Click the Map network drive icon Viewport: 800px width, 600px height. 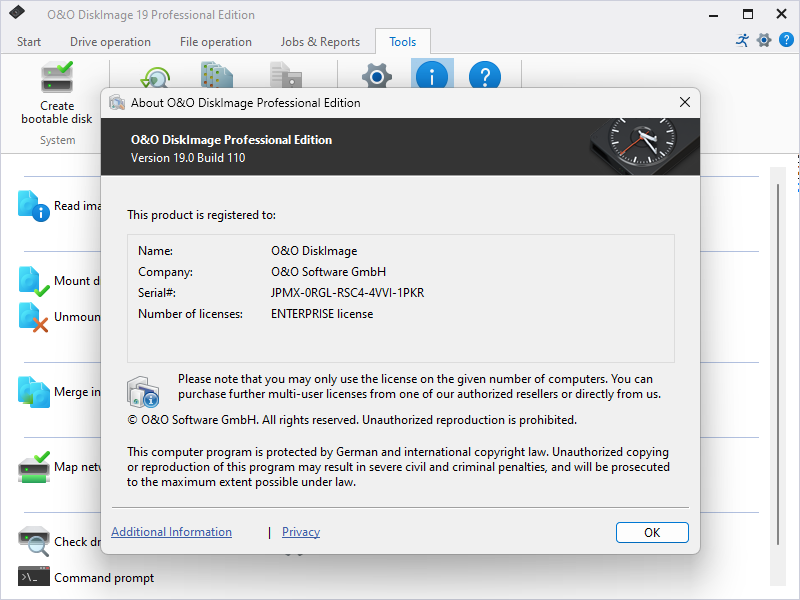coord(34,467)
